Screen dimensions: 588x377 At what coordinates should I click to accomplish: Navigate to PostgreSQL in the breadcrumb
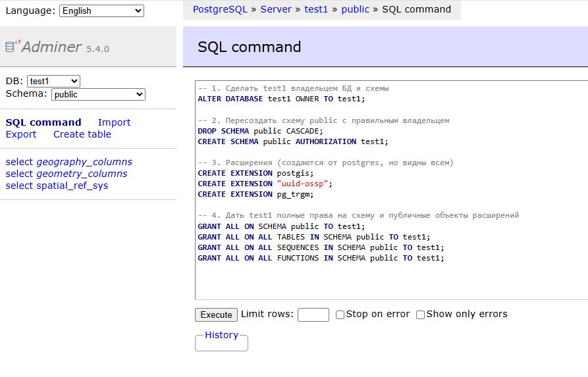(x=220, y=9)
